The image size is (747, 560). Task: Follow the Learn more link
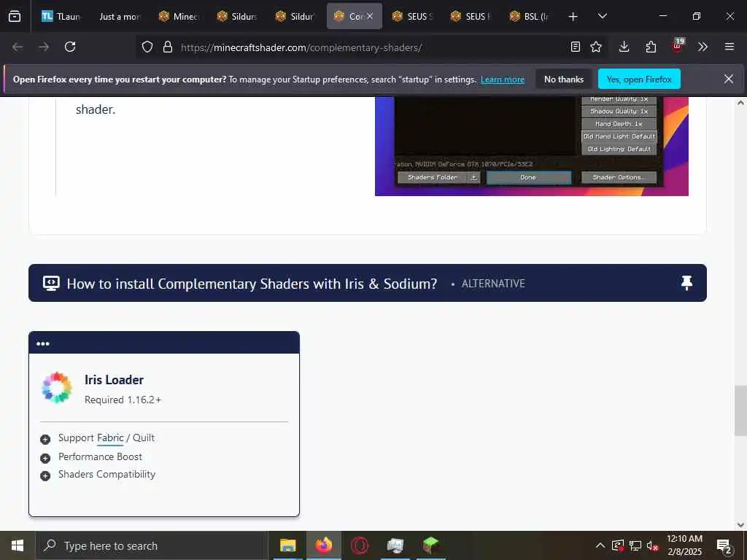click(x=502, y=79)
